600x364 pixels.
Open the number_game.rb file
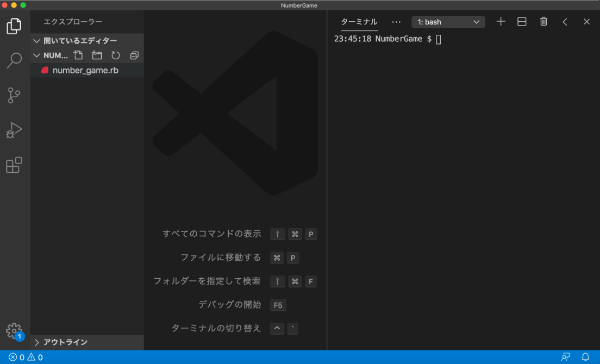tap(87, 70)
